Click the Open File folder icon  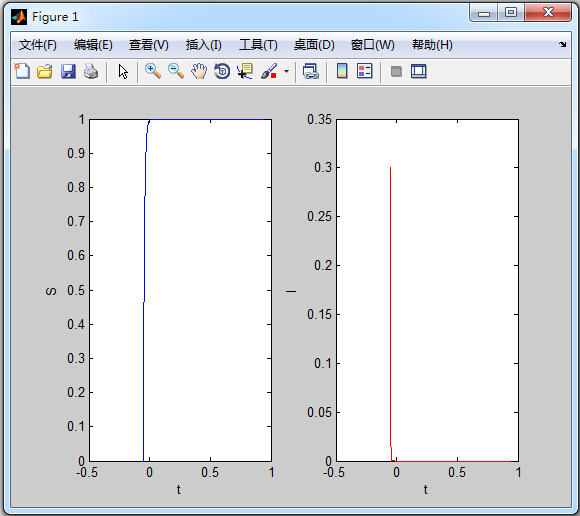click(45, 71)
